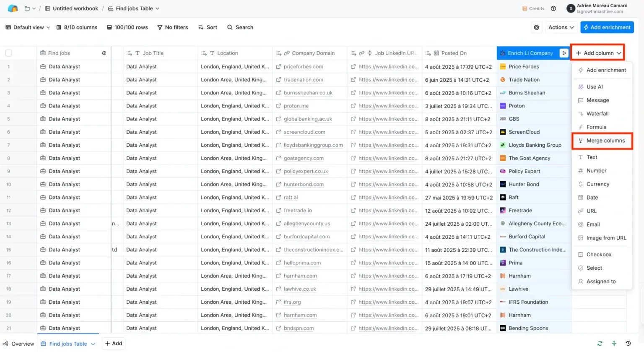Open the table settings gear icon
This screenshot has height=352, width=644.
pos(537,27)
